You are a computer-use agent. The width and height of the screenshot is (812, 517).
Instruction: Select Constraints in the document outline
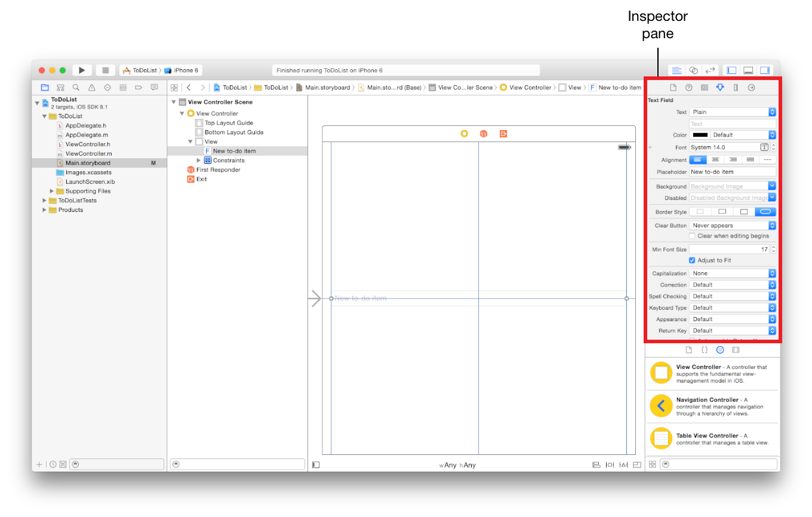[x=228, y=161]
